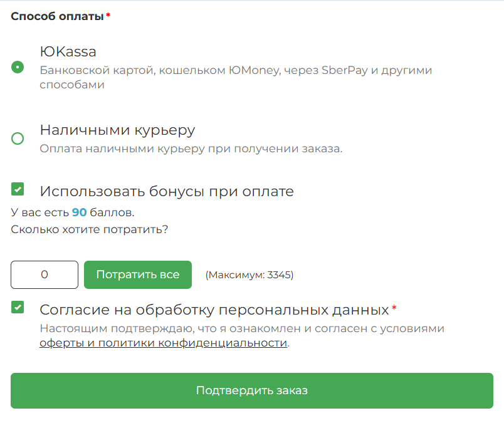This screenshot has height=428, width=504.
Task: Click the Использовать бонусы при оплате label
Action: 167,192
